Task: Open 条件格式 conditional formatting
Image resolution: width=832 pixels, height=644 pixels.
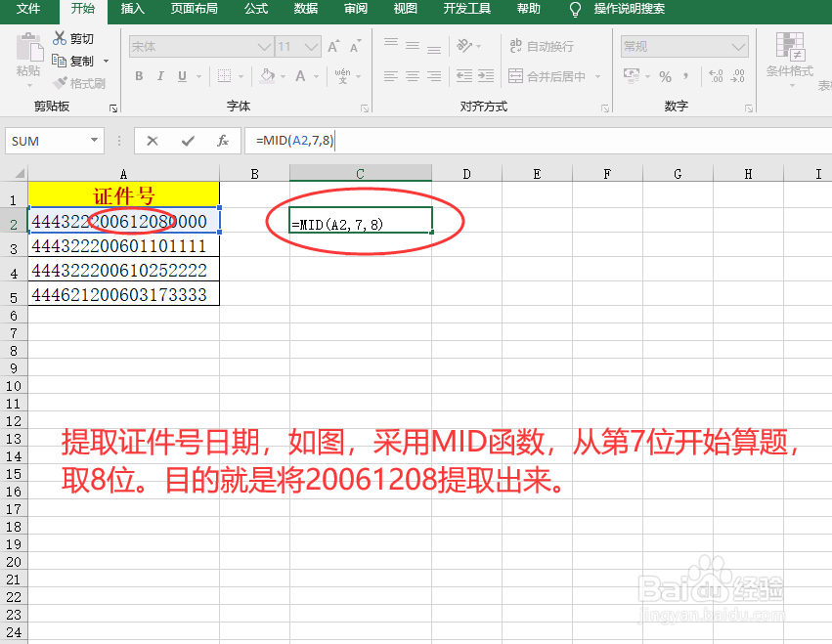Action: pyautogui.click(x=790, y=61)
